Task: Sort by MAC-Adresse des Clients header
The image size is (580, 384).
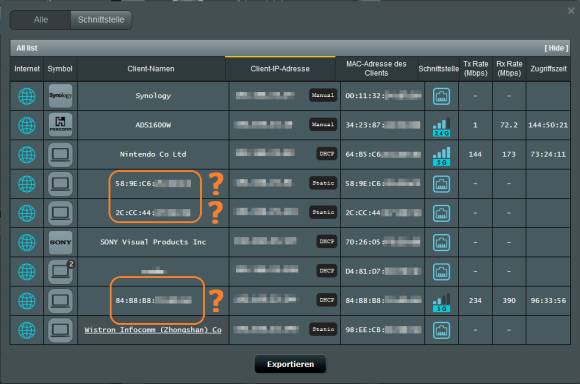Action: [376, 69]
